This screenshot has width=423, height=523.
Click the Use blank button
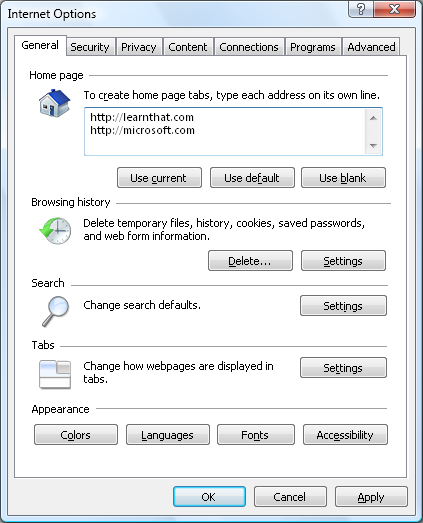[x=343, y=178]
